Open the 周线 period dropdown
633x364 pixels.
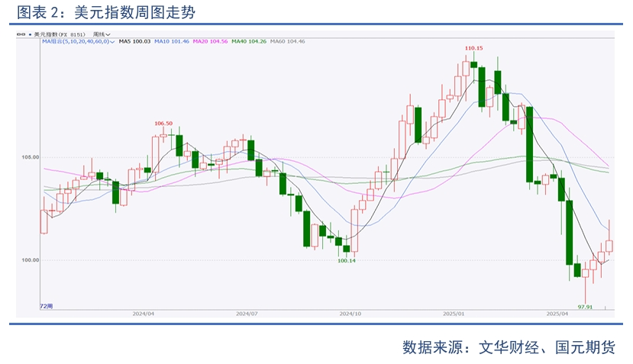(x=102, y=34)
